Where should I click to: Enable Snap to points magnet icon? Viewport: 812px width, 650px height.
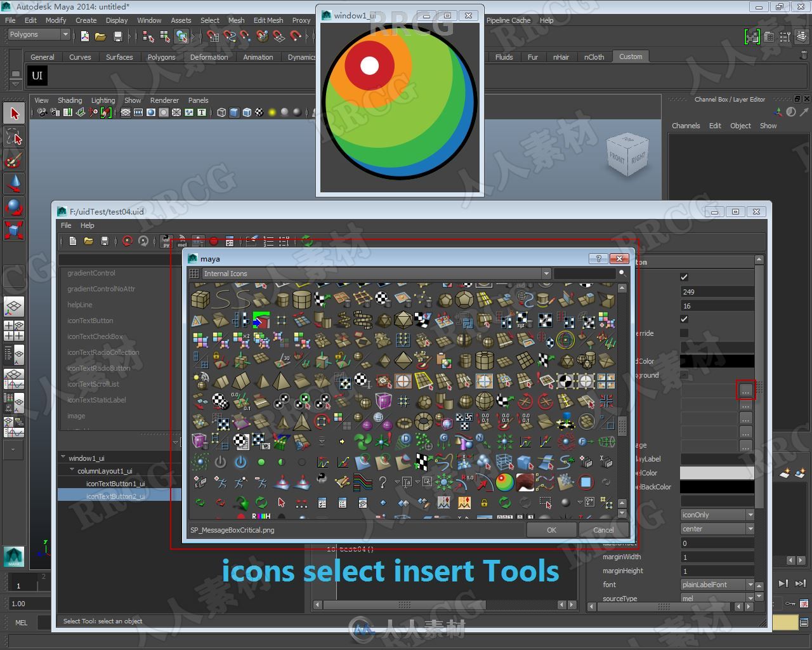tap(246, 36)
